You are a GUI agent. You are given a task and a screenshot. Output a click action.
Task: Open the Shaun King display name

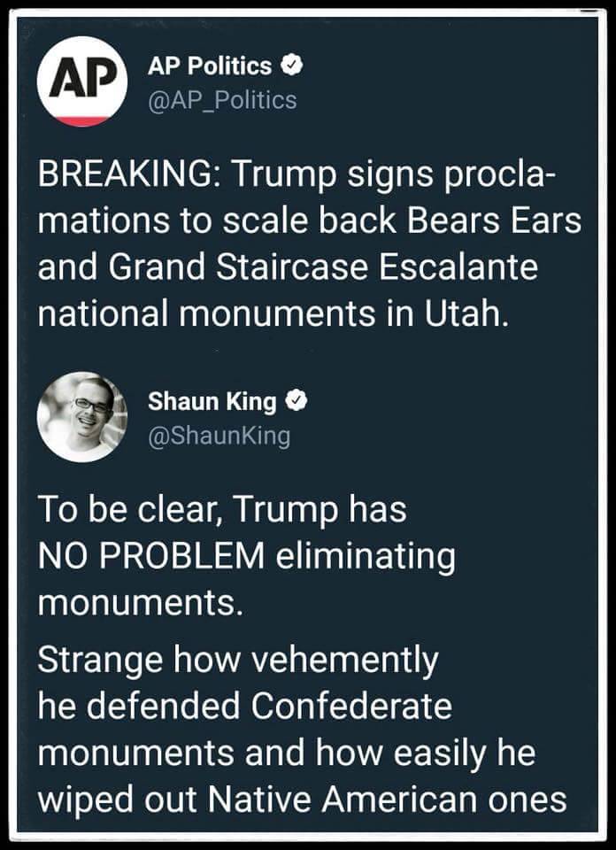(x=212, y=402)
